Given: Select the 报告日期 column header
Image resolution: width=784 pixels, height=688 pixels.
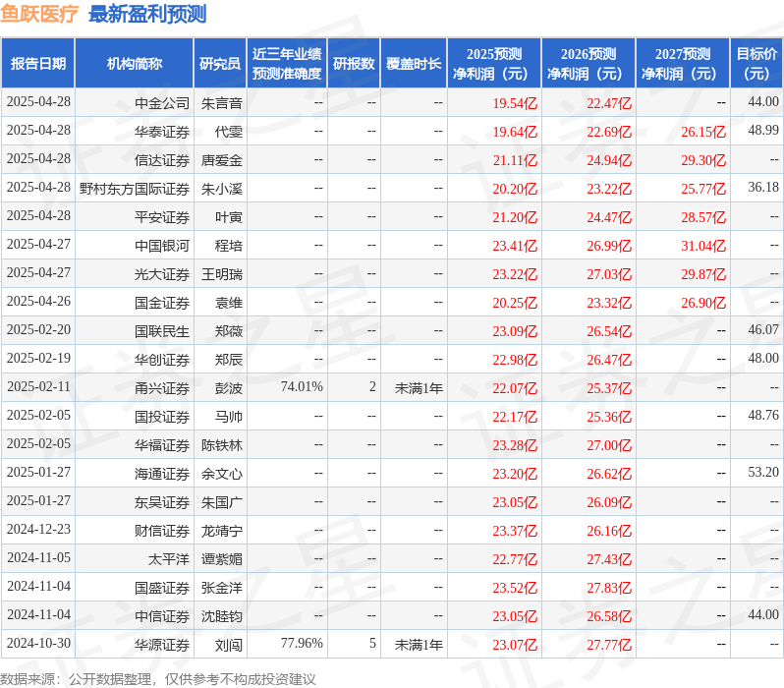Looking at the screenshot, I should (38, 64).
